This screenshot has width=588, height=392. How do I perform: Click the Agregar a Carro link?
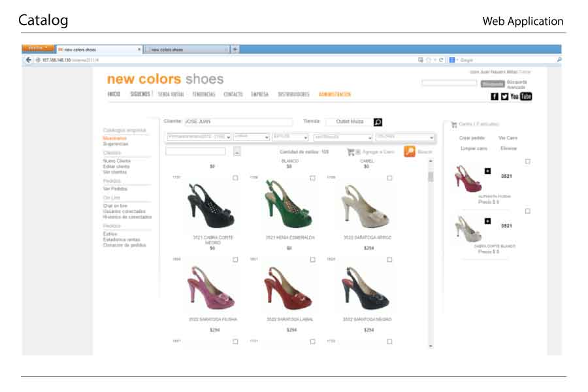point(378,152)
